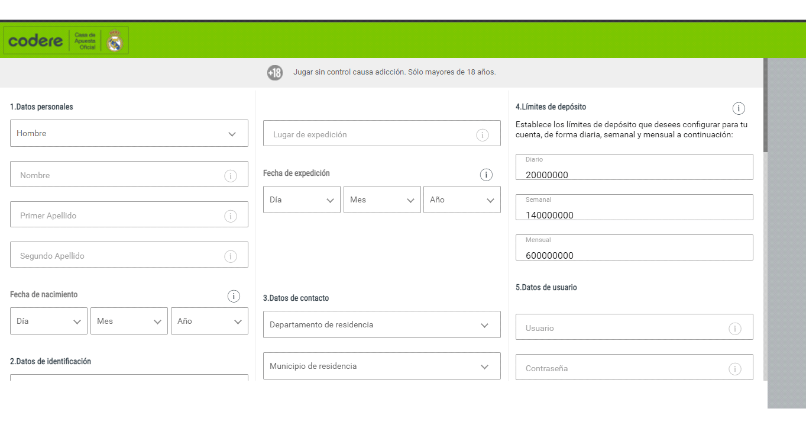Show info for Primer Apellido field

[231, 216]
